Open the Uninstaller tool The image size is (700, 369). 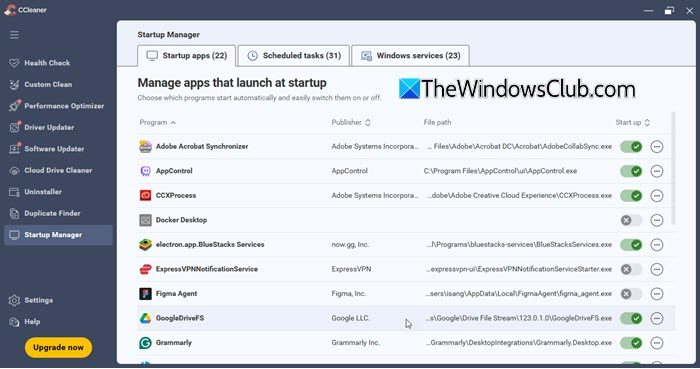[x=58, y=191]
